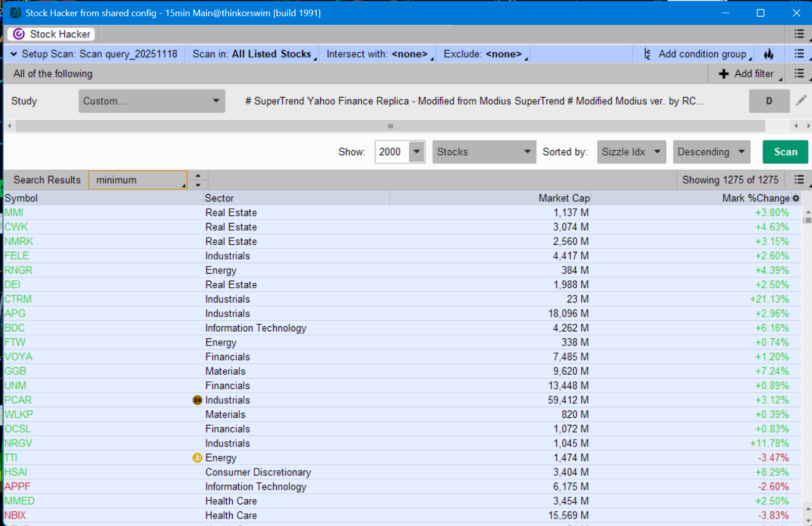Maximize the Stock Hacker window
This screenshot has width=812, height=526.
760,13
